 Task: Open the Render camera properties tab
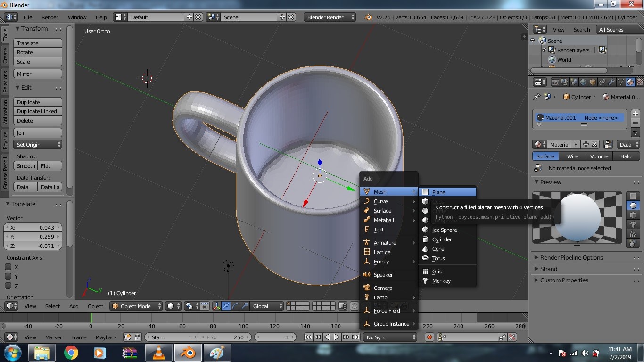tap(555, 82)
